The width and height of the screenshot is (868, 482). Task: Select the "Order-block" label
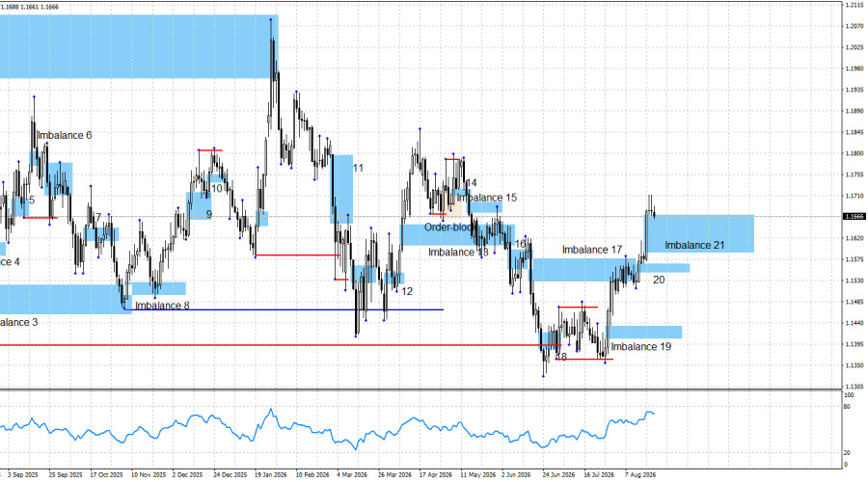pyautogui.click(x=450, y=228)
